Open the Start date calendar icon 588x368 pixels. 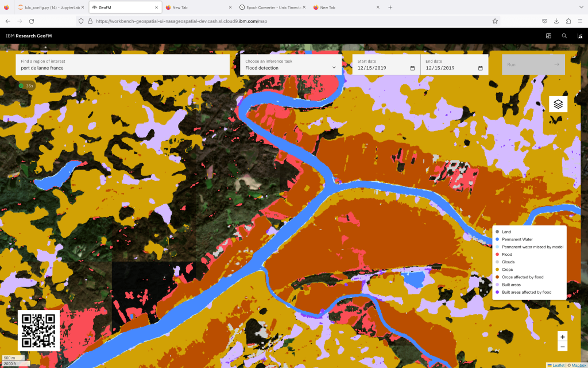[x=412, y=68]
